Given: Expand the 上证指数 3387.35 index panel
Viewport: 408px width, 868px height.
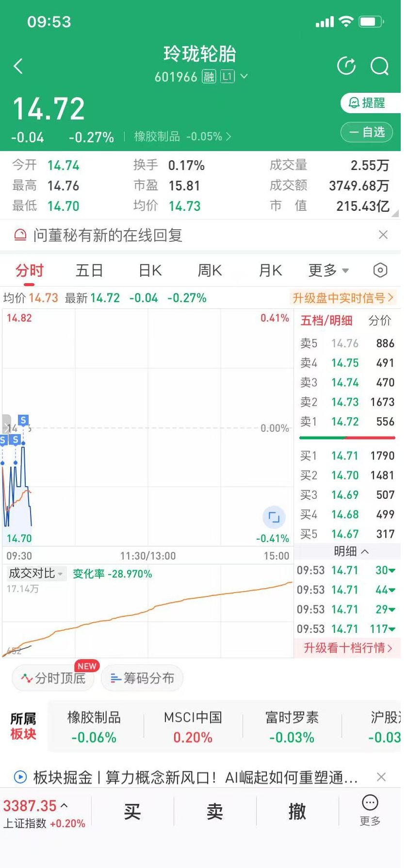Looking at the screenshot, I should click(45, 814).
